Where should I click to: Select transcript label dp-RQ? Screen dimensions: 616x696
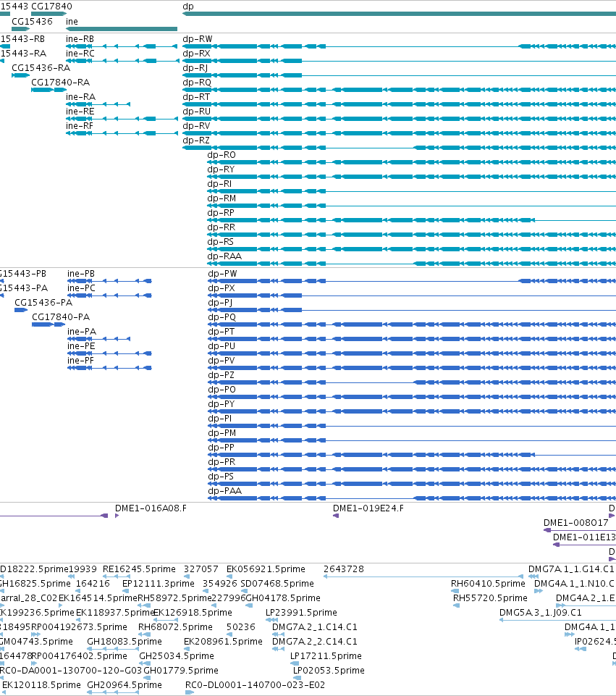pos(197,82)
